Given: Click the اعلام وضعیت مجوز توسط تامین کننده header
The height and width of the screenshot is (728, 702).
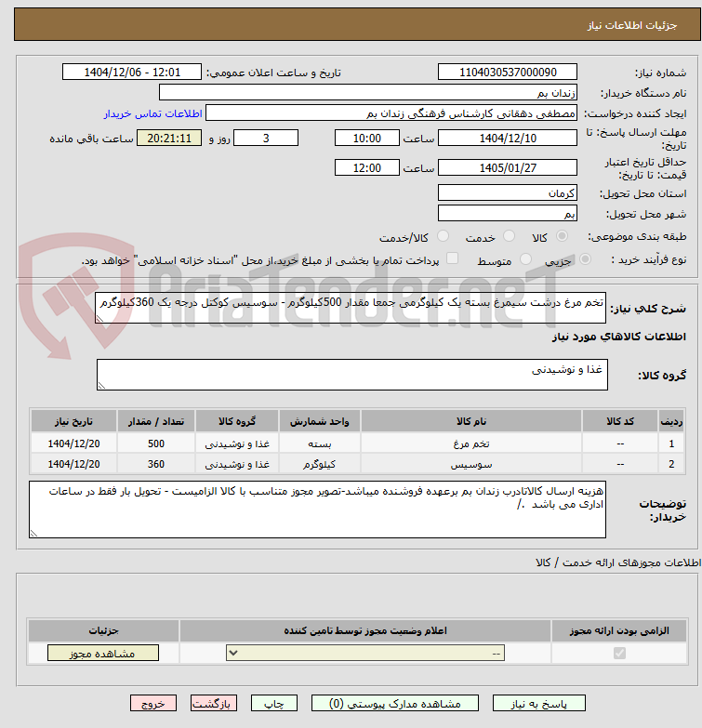Looking at the screenshot, I should coord(365,630).
